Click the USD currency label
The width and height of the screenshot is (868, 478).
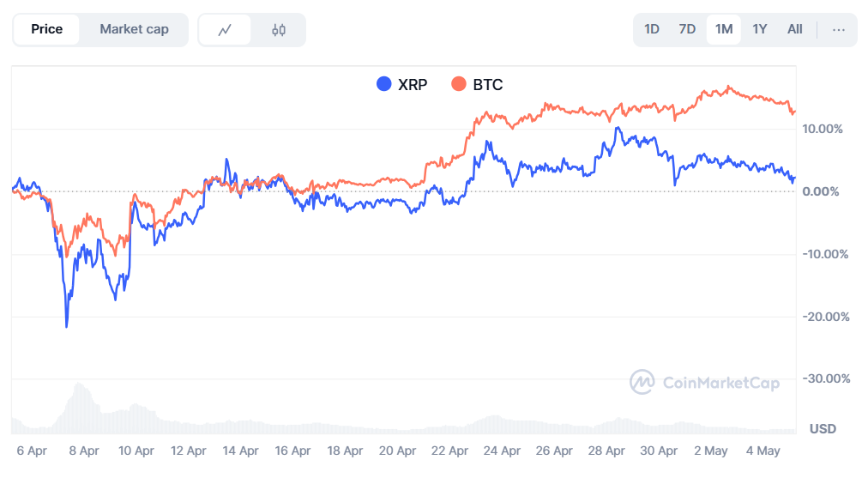[x=823, y=428]
